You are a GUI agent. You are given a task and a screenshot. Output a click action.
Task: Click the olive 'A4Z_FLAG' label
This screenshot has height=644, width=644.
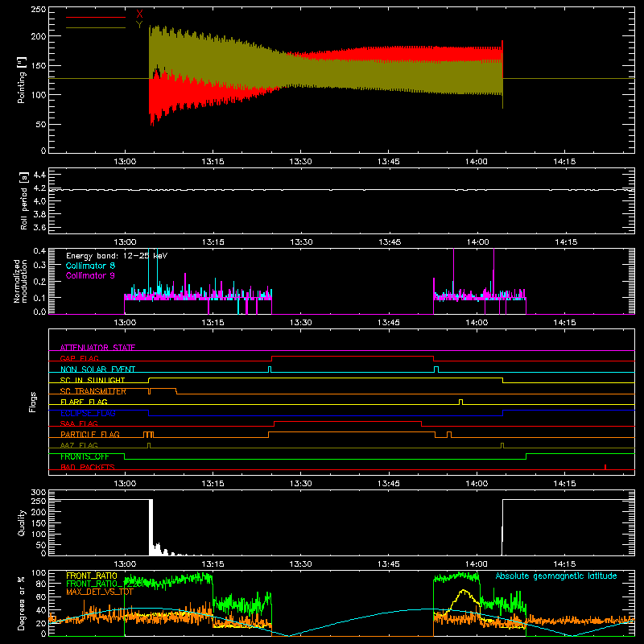pos(79,445)
